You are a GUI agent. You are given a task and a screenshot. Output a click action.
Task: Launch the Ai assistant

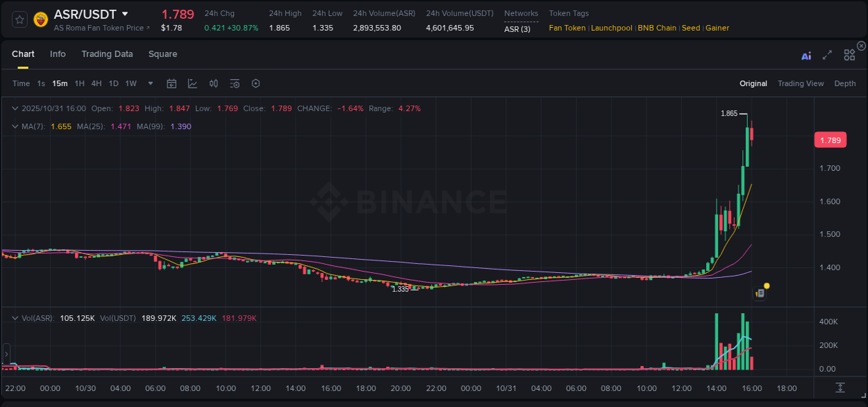point(806,55)
